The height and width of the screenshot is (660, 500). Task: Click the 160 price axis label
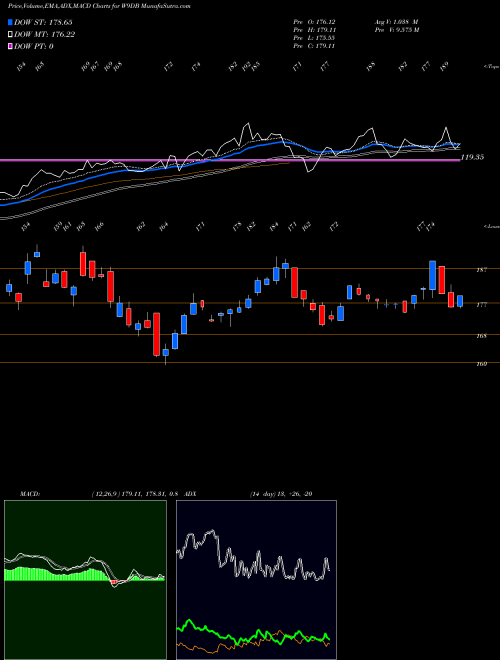(482, 364)
